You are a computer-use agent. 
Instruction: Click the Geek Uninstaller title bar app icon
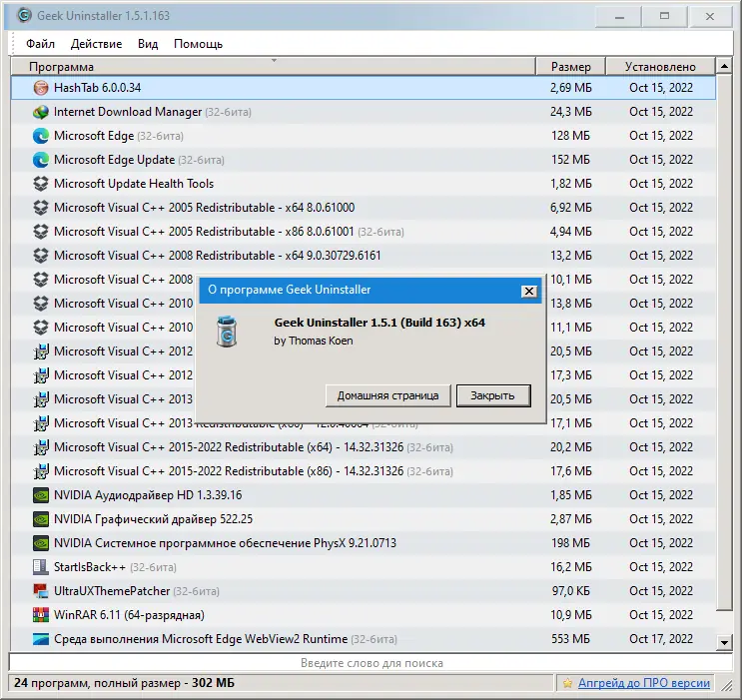[x=24, y=15]
